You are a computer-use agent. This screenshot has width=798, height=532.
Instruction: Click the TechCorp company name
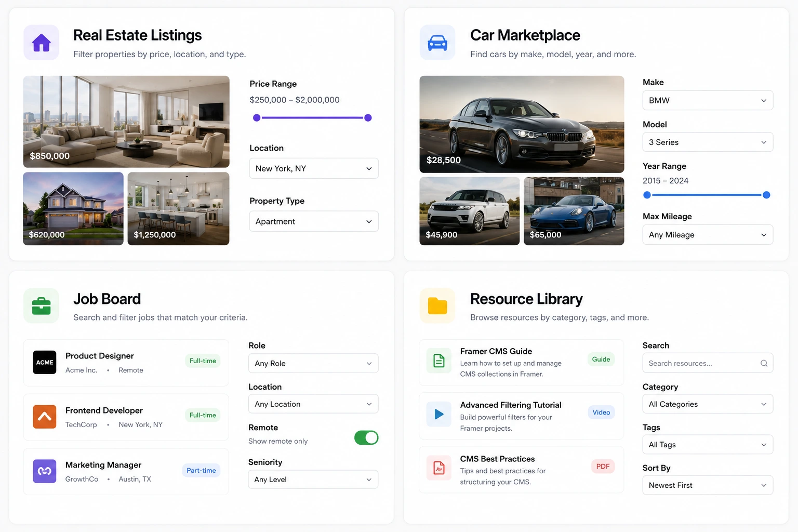click(81, 424)
